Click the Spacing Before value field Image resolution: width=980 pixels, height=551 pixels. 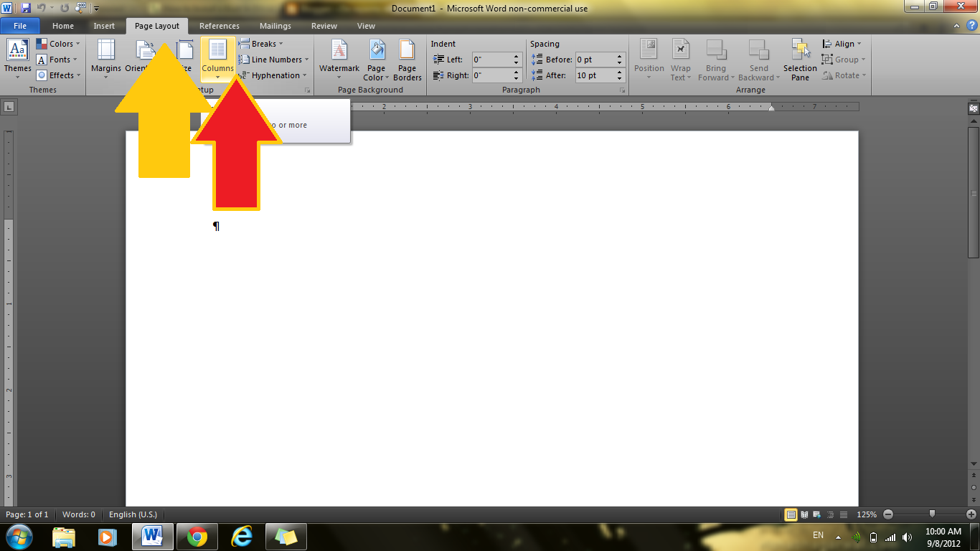(595, 60)
